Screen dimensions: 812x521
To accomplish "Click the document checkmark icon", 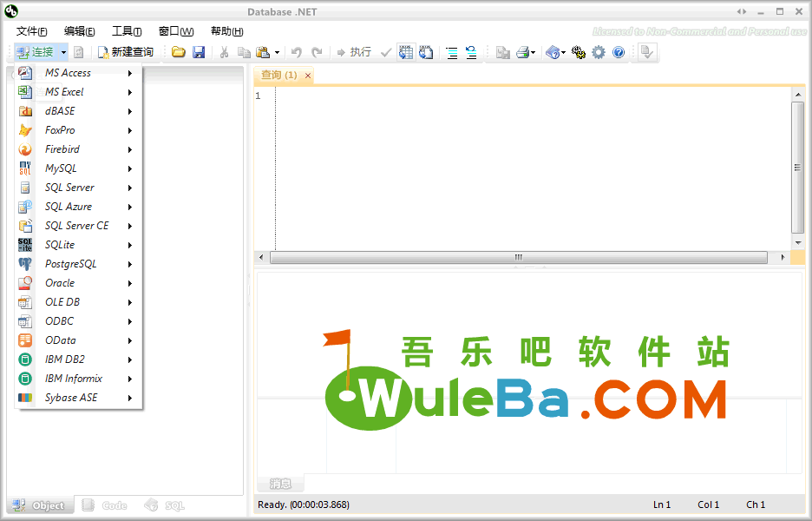I will coord(647,52).
